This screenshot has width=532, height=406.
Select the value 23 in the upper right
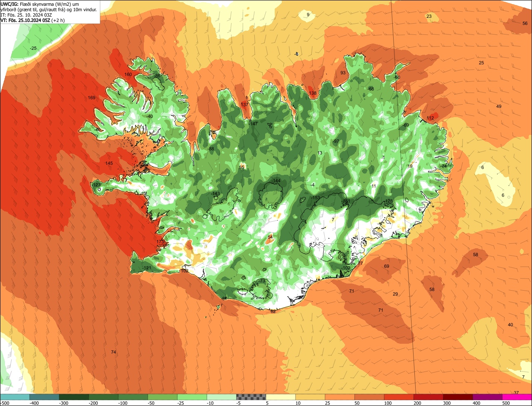[429, 16]
